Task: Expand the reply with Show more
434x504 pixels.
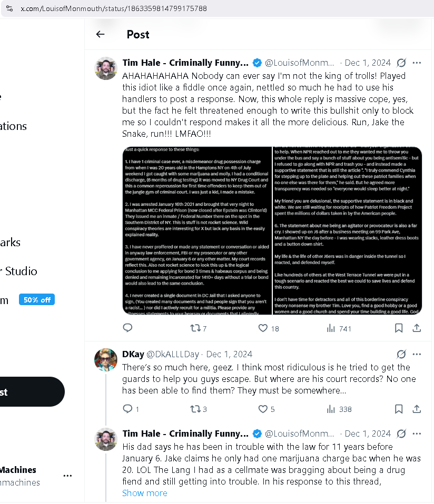Action: click(145, 493)
